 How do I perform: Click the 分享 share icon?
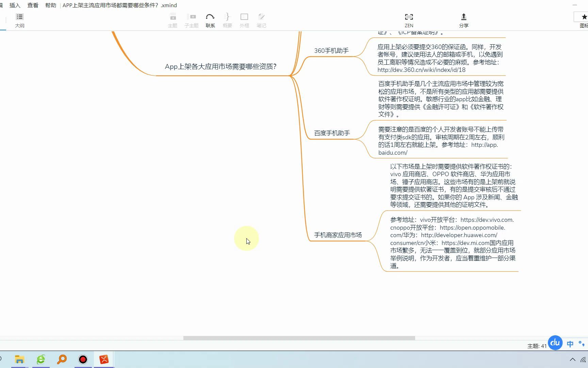click(464, 20)
